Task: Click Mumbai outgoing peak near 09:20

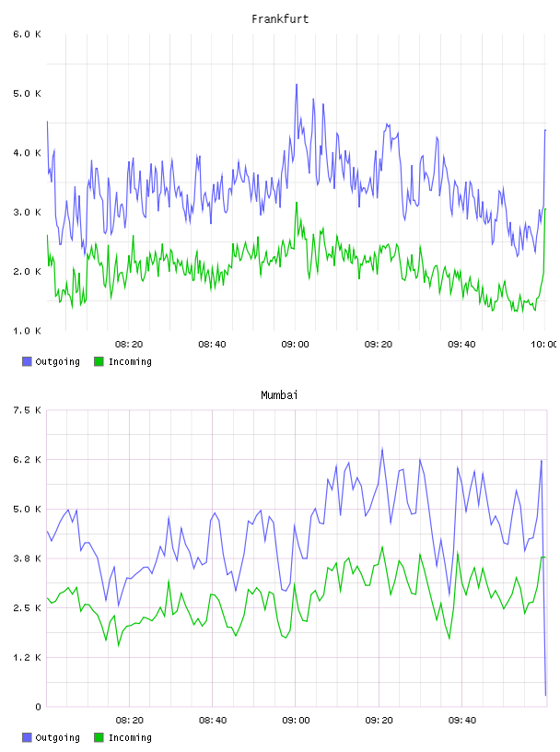Action: click(382, 449)
